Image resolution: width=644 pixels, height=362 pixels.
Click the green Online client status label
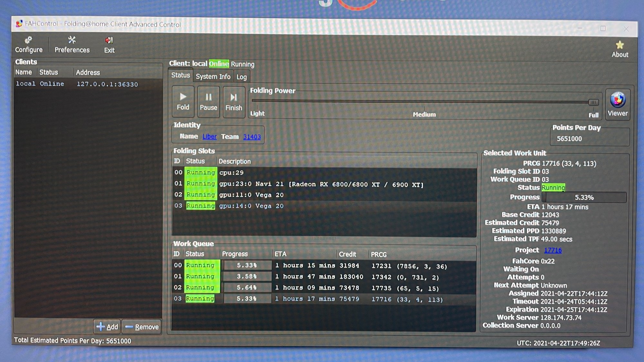point(219,64)
